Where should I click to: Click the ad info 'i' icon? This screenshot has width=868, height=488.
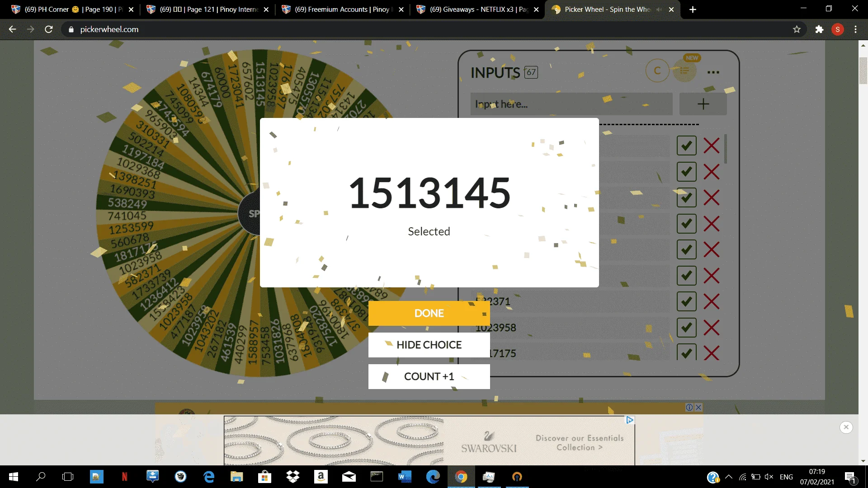[x=689, y=407]
